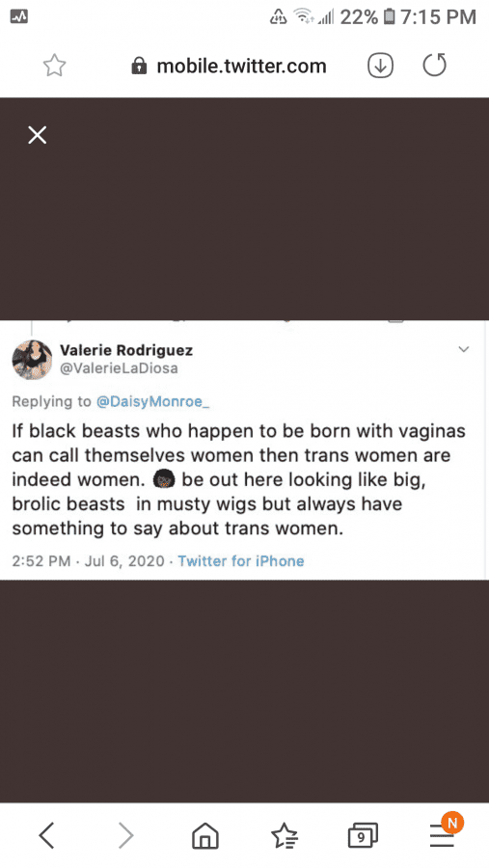Open Valerie Rodriguez's profile picture
489x868 pixels.
[32, 360]
